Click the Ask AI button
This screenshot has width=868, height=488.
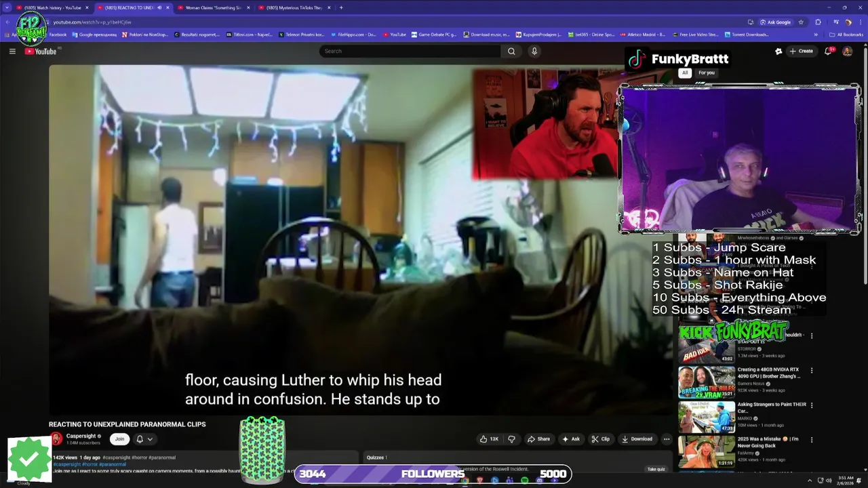pyautogui.click(x=570, y=439)
